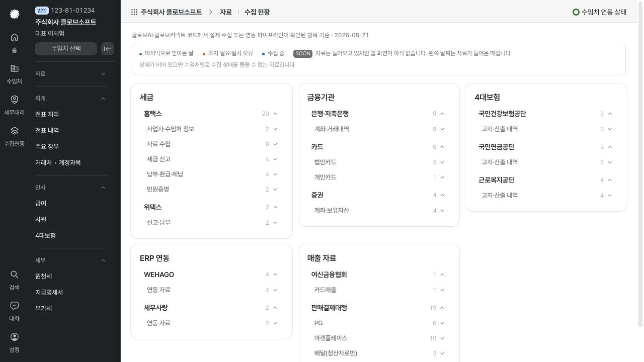Open the 검색 search icon

point(15,275)
